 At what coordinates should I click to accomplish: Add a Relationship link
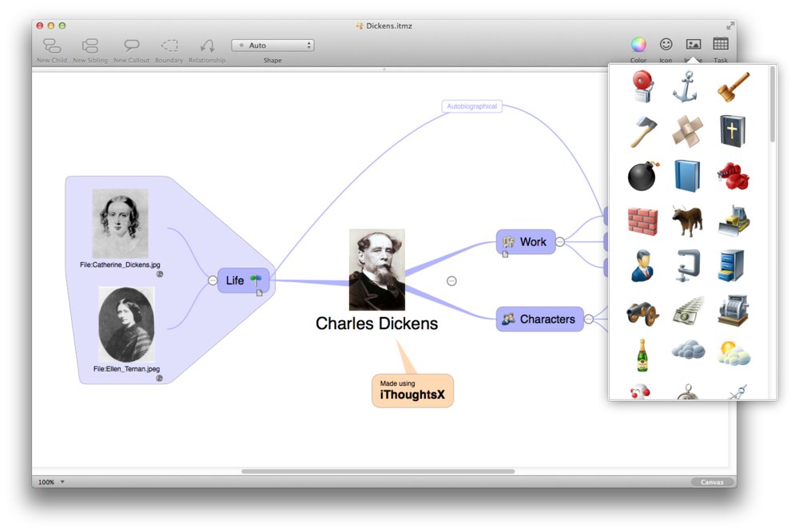coord(207,50)
